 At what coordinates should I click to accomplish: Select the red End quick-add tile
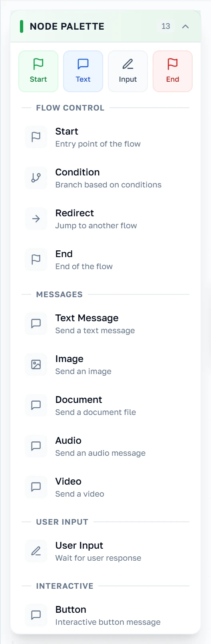click(x=173, y=71)
